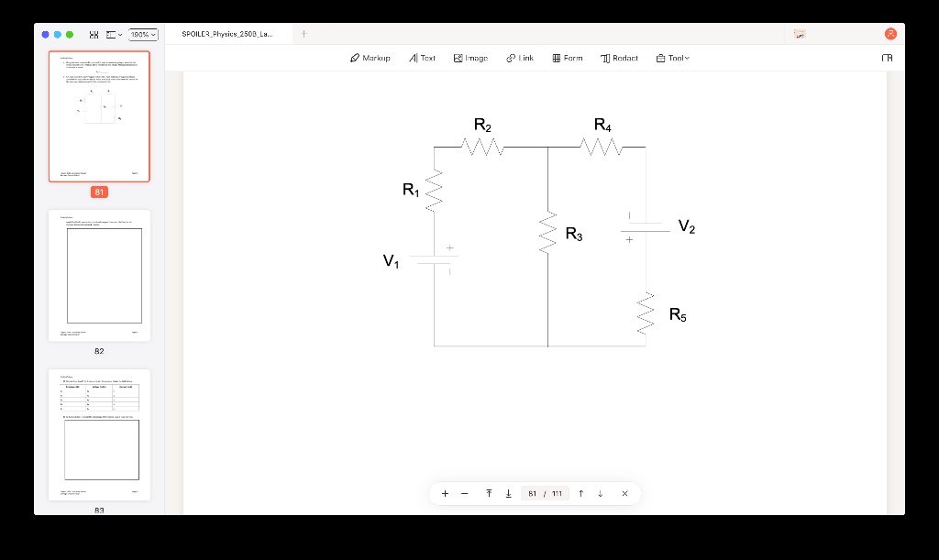
Task: Jump to the first page icon
Action: (489, 493)
